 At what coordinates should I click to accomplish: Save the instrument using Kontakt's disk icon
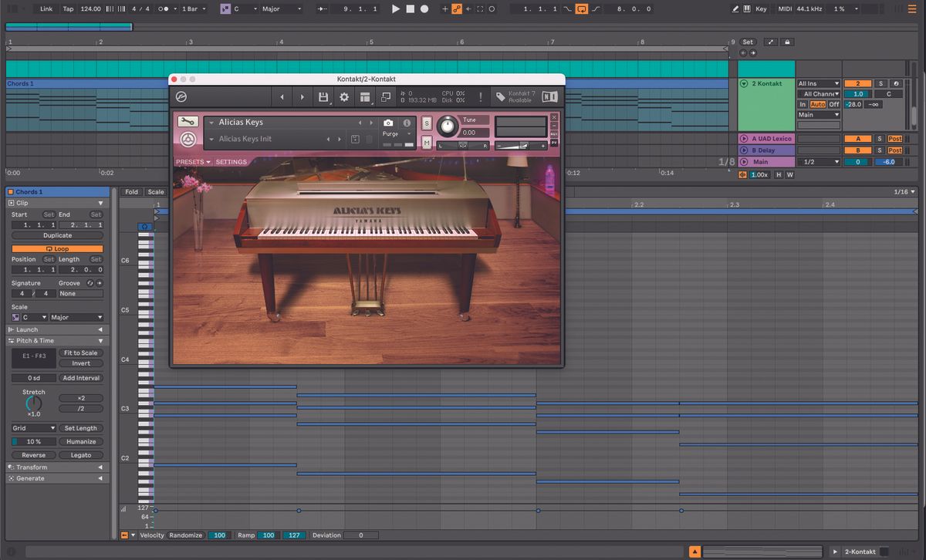coord(323,96)
